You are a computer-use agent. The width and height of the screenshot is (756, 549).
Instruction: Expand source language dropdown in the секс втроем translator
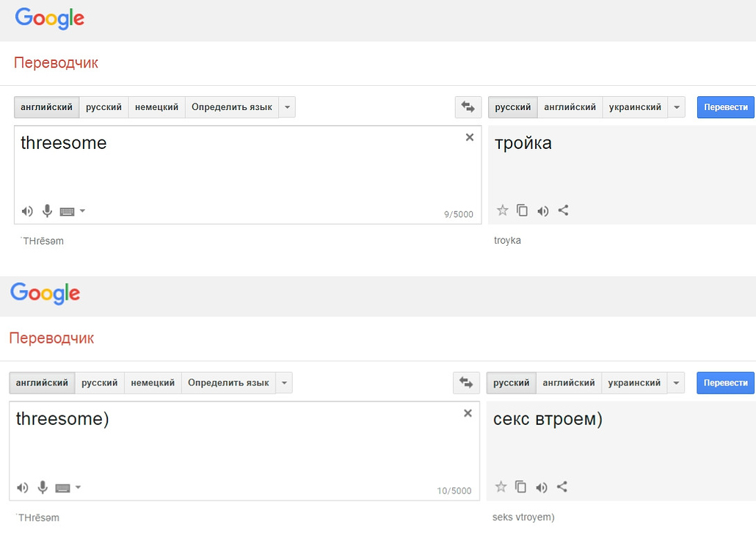(x=285, y=382)
